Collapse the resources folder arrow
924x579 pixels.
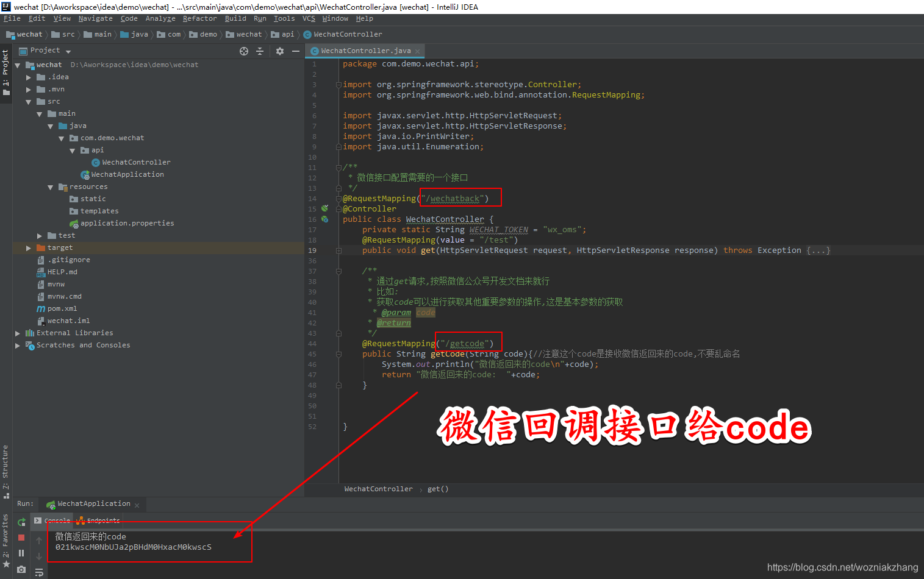pos(51,187)
